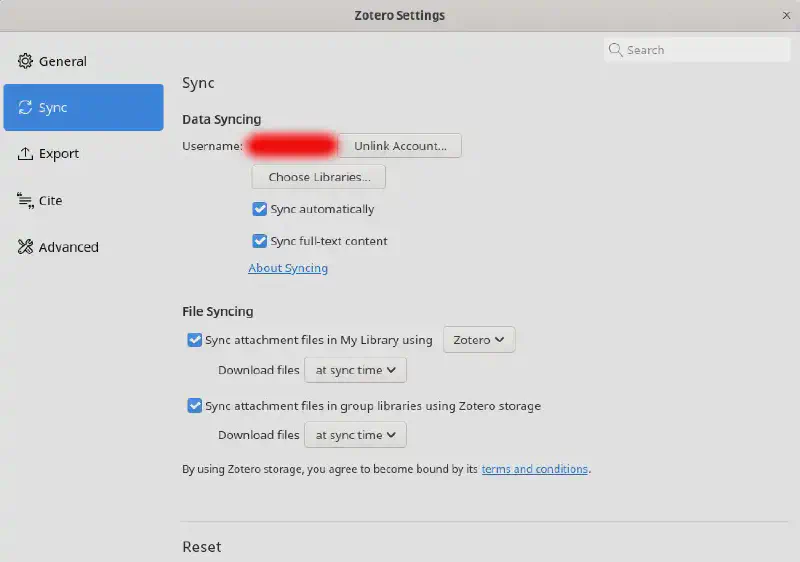
Task: Disable the Sync automatically checkbox
Action: (260, 210)
